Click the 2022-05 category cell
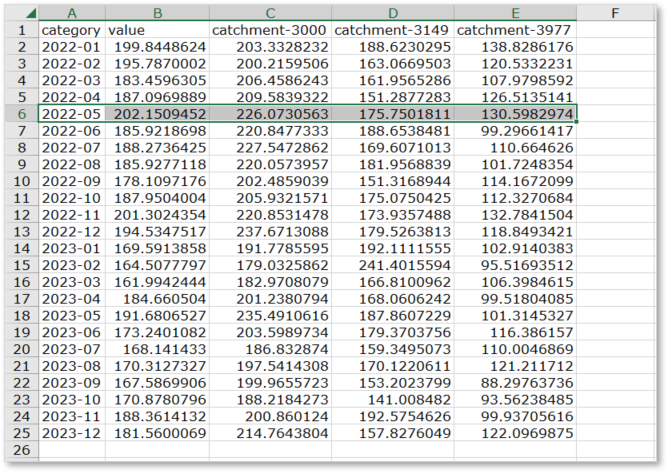Screen dimensions: 668x473 click(71, 114)
